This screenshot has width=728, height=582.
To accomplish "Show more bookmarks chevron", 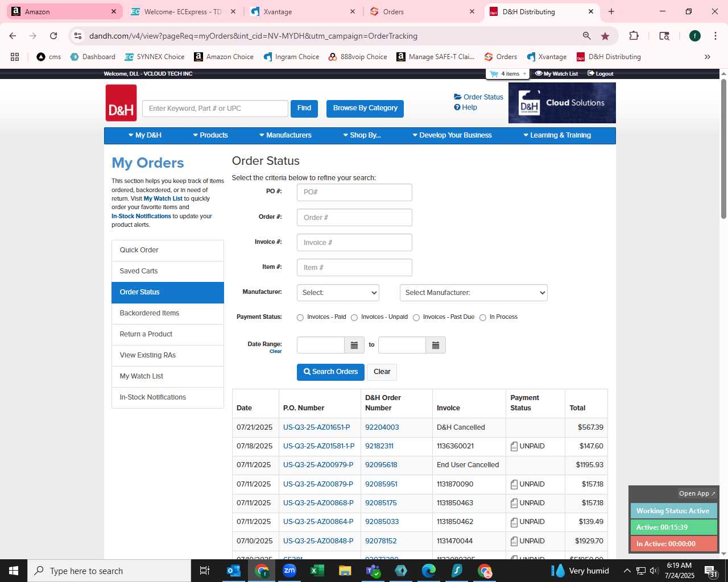I will click(708, 57).
